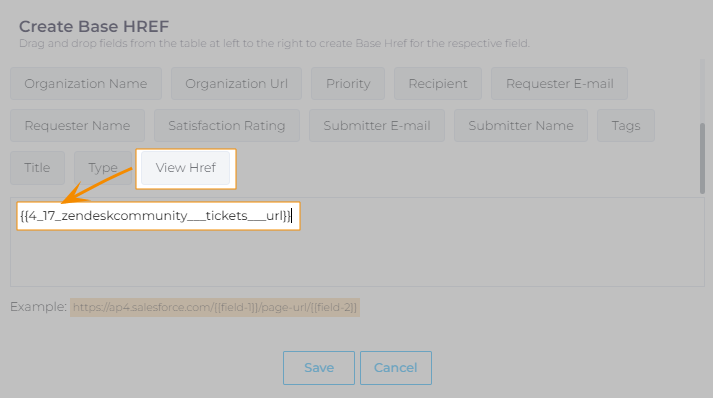Choose the Organization Url field chip
The width and height of the screenshot is (713, 398).
(236, 84)
